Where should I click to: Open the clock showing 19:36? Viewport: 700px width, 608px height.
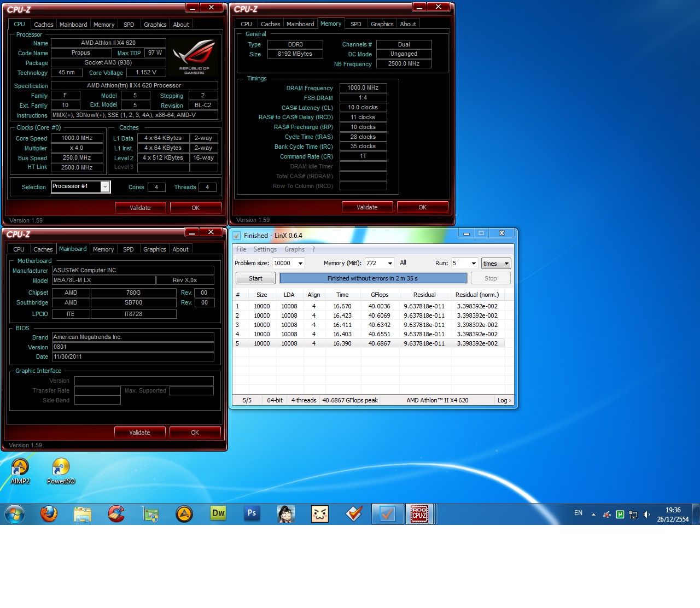pyautogui.click(x=673, y=515)
